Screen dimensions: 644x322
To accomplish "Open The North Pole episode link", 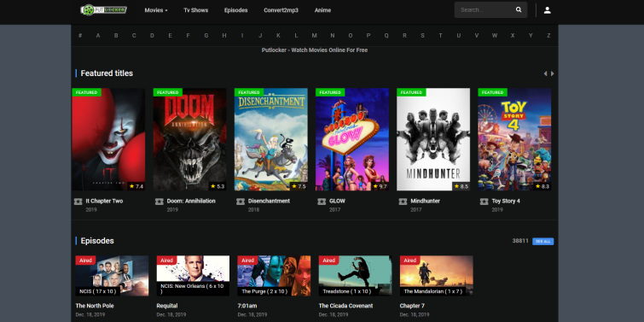I will [x=95, y=306].
